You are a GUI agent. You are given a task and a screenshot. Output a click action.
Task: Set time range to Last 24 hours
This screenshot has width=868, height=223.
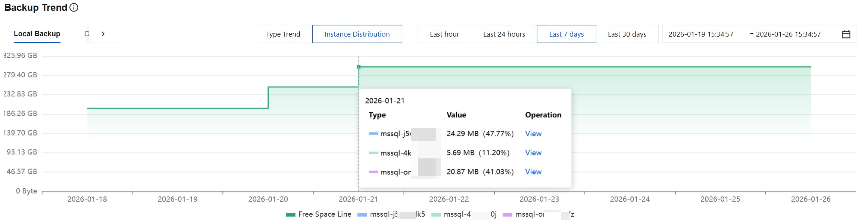coord(504,34)
